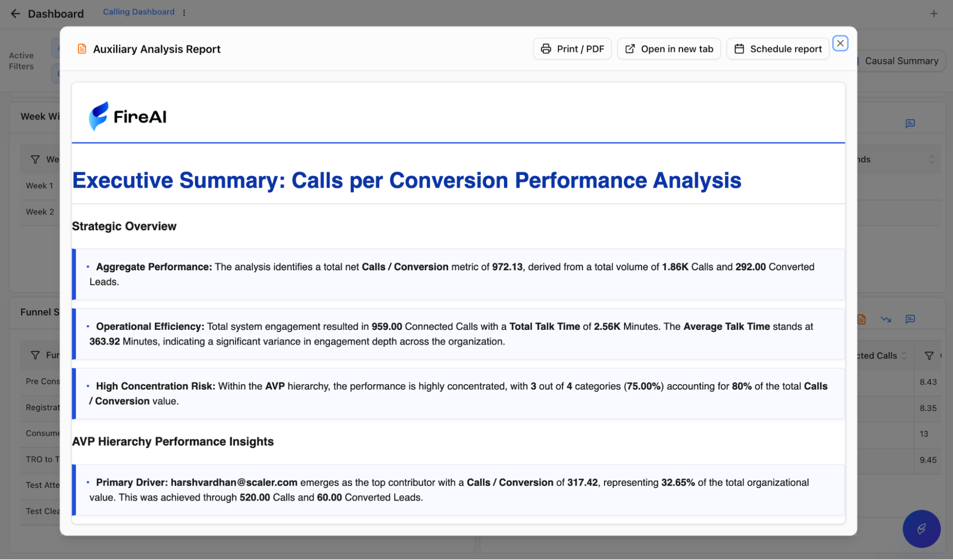Filter by the Week column funnel icon
The height and width of the screenshot is (560, 953).
click(35, 159)
